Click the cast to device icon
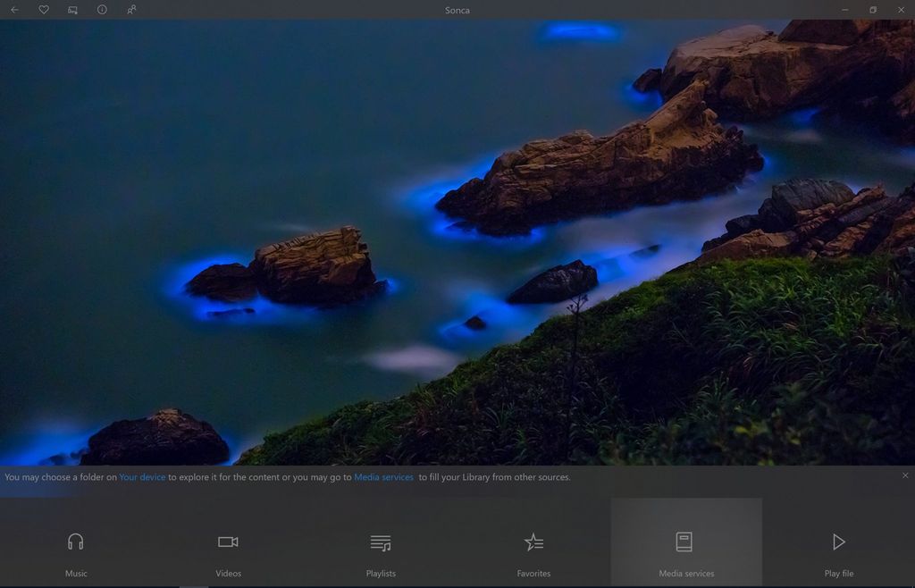This screenshot has width=915, height=588. pos(72,10)
